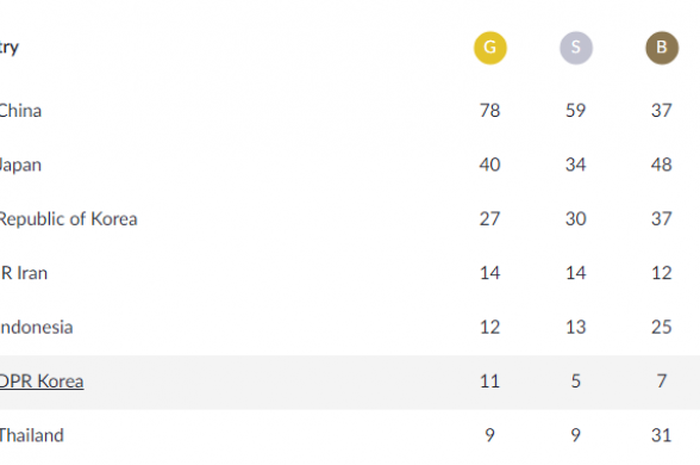Select the Japan country name
The height and width of the screenshot is (465, 700).
coord(21,165)
